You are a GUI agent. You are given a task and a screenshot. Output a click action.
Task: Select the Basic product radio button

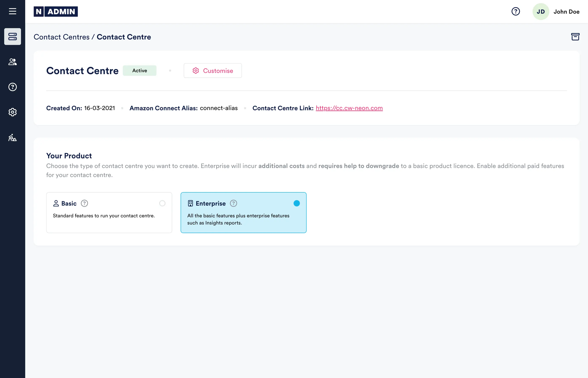pyautogui.click(x=162, y=203)
